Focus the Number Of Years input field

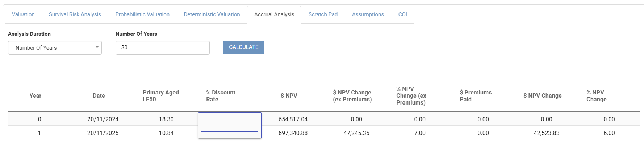pyautogui.click(x=163, y=47)
